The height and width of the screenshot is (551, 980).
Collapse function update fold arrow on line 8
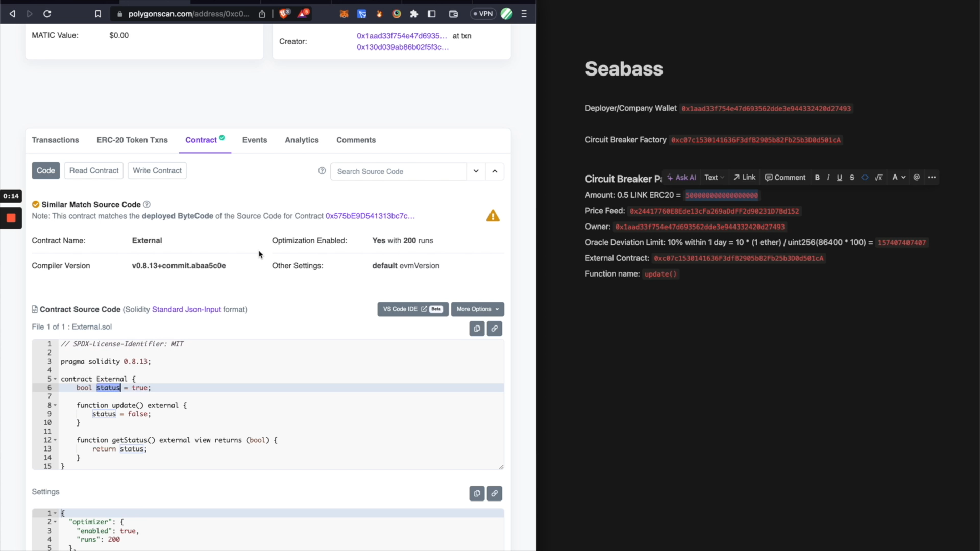[55, 405]
